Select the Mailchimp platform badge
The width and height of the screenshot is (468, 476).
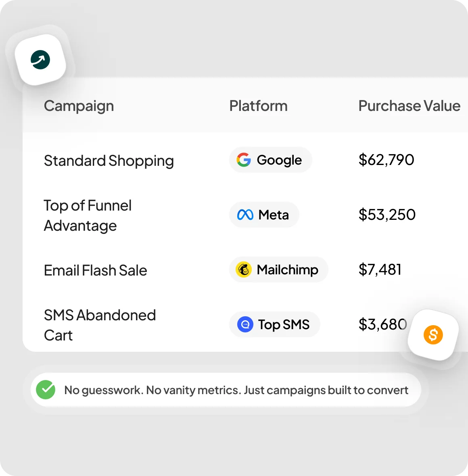coord(278,269)
